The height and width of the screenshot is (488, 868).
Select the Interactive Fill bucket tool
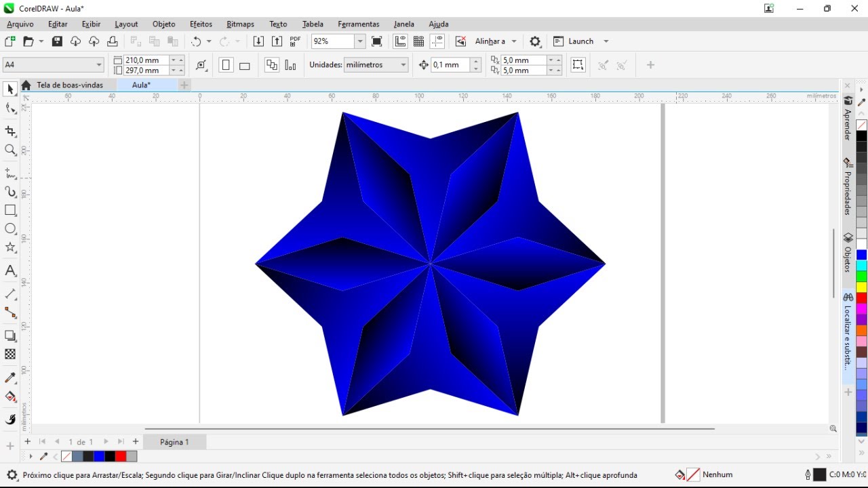(10, 396)
